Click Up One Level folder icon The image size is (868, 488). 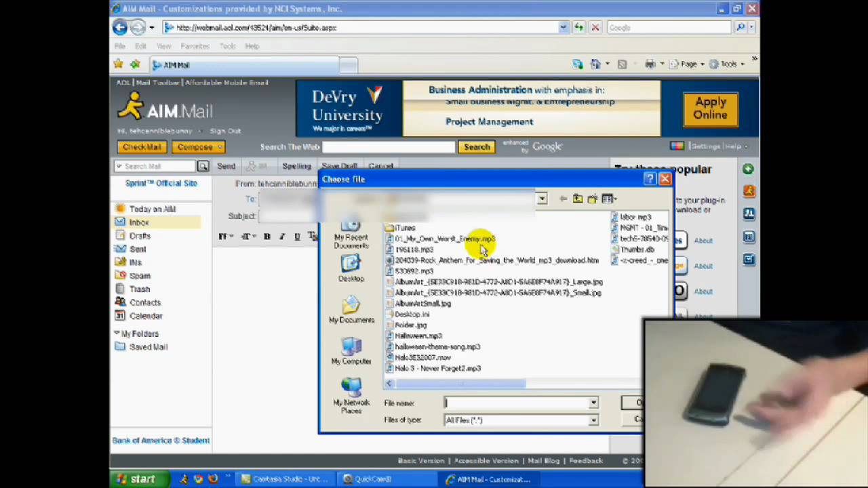pos(578,199)
